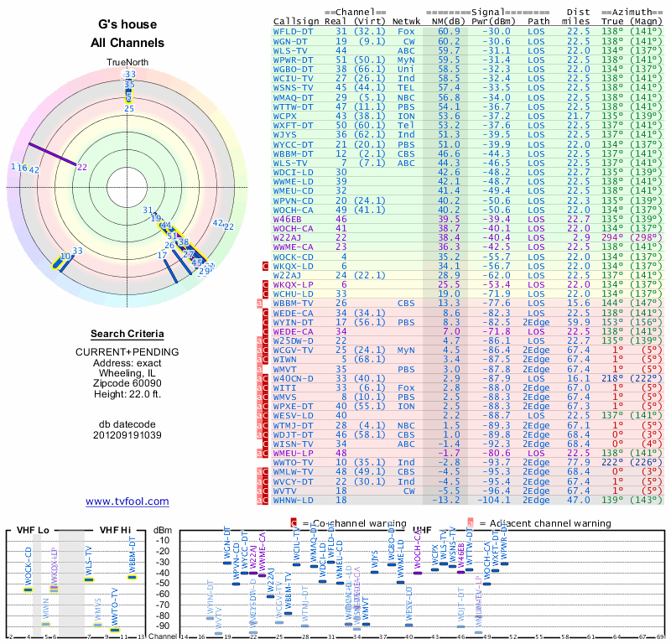Click the WMVT callsign in the table
671x644 pixels.
(284, 369)
